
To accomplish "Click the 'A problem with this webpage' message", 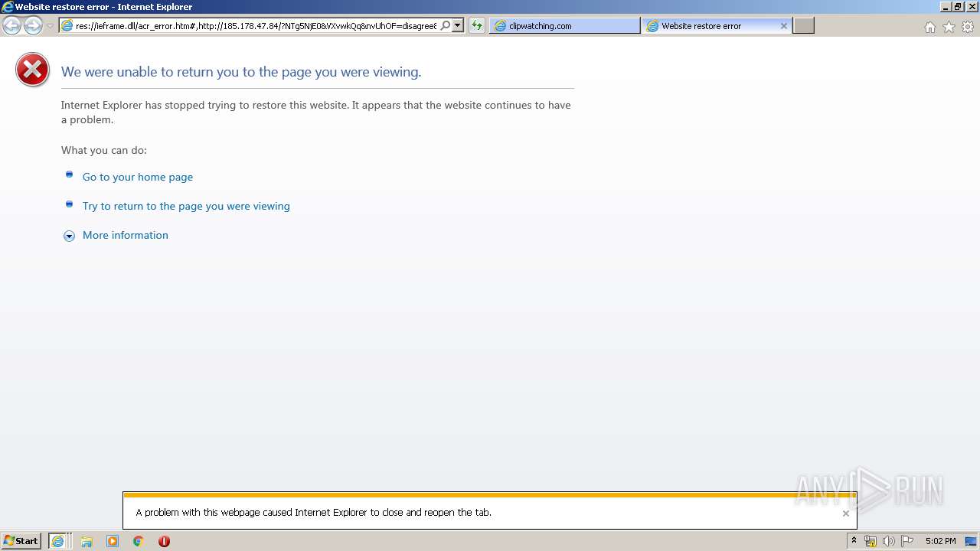I will click(x=314, y=513).
